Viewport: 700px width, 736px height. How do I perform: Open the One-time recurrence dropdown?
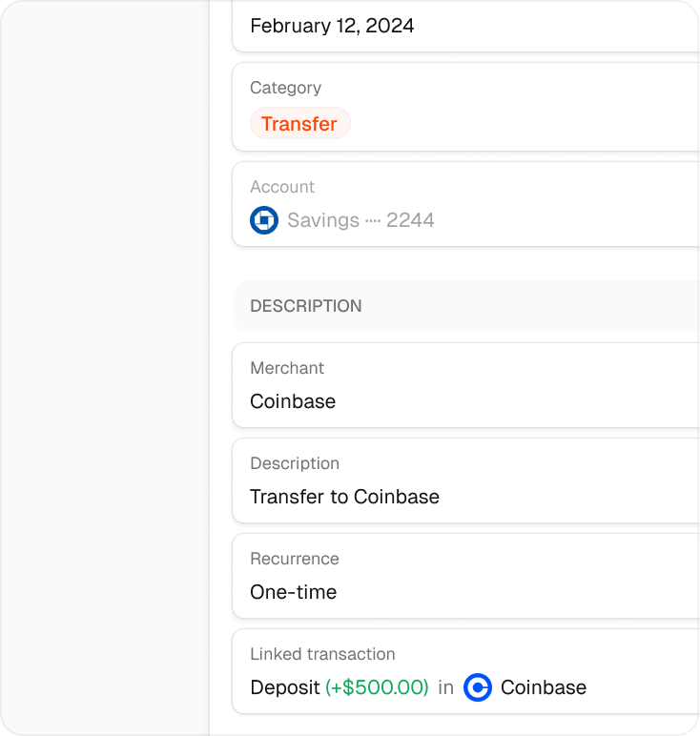293,592
